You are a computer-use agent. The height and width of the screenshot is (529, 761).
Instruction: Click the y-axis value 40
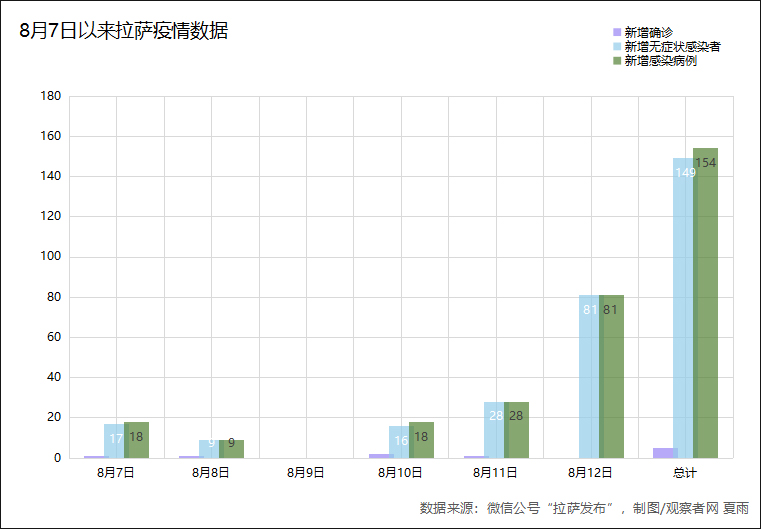click(x=54, y=377)
